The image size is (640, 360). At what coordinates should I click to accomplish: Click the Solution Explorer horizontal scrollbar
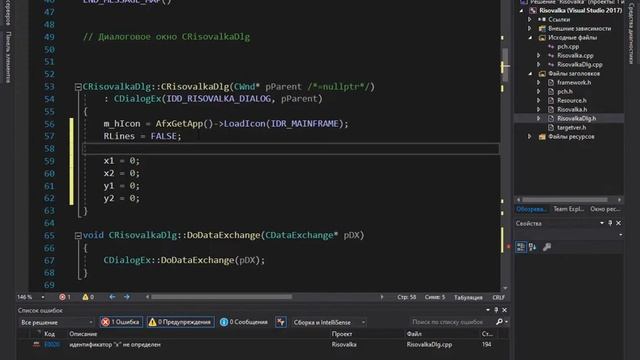565,200
